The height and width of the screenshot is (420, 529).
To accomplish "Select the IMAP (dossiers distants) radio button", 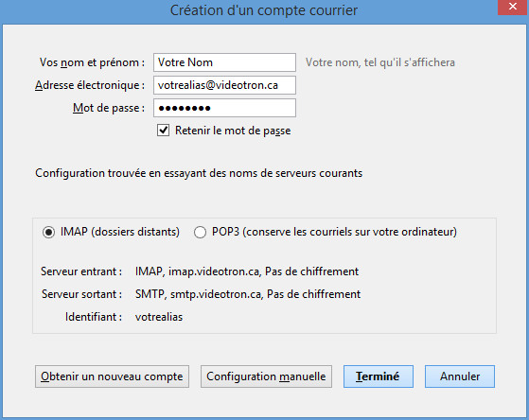I will point(48,232).
